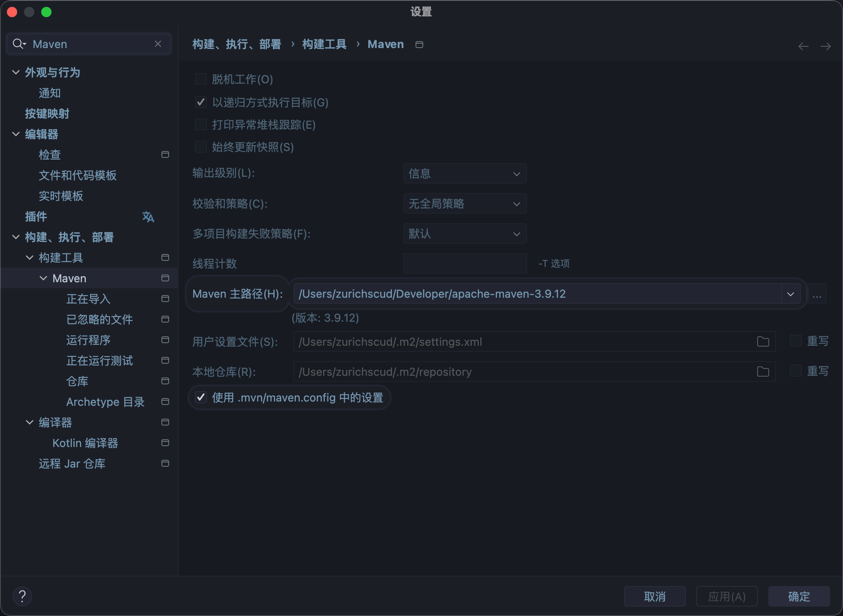This screenshot has width=843, height=616.
Task: Enable the 脱机工作 checkbox
Action: tap(200, 79)
